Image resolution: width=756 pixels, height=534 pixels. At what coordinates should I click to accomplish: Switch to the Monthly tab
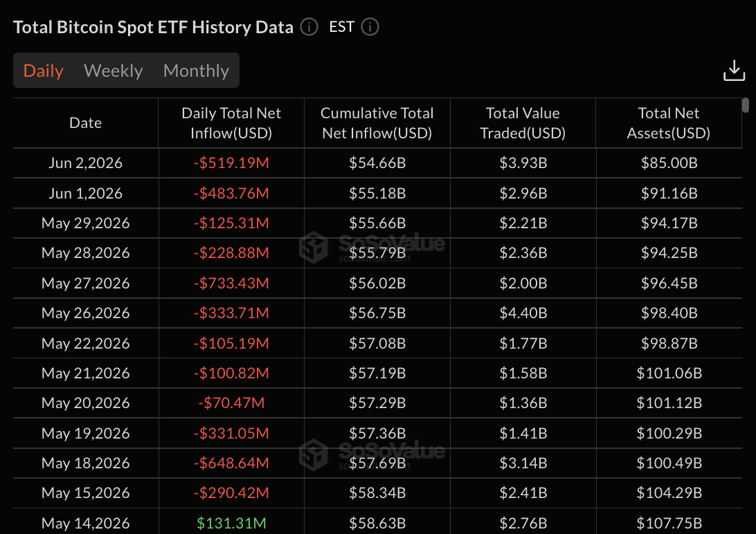click(196, 71)
